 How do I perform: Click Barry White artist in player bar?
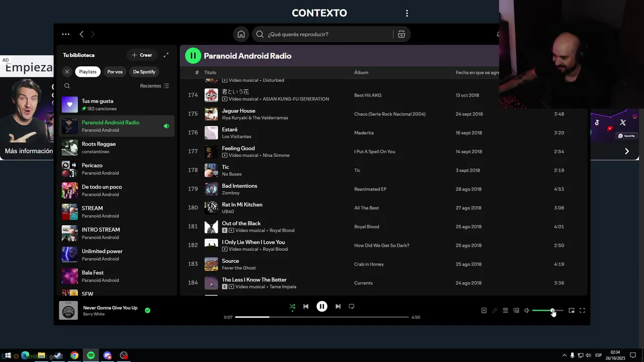pyautogui.click(x=94, y=314)
